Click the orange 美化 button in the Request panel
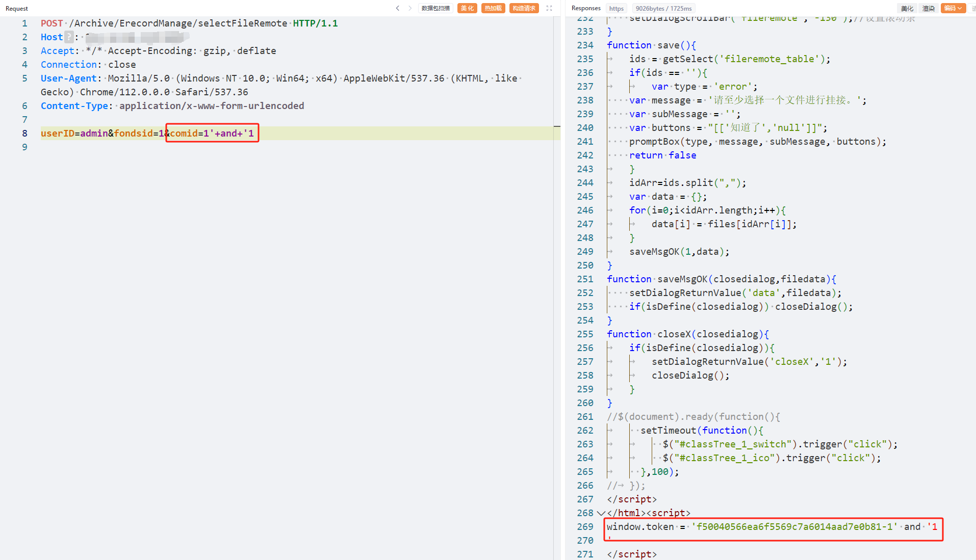 pos(467,8)
